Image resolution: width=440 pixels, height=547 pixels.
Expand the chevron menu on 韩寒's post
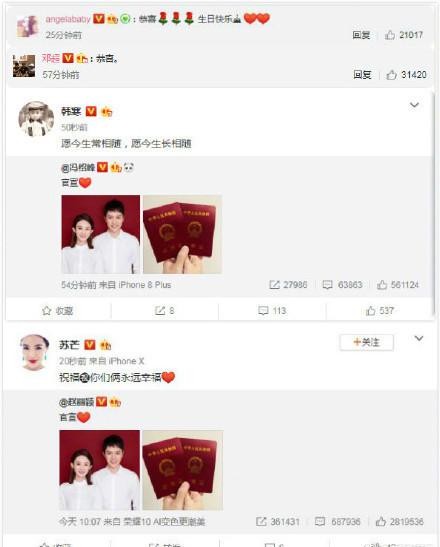pos(414,105)
